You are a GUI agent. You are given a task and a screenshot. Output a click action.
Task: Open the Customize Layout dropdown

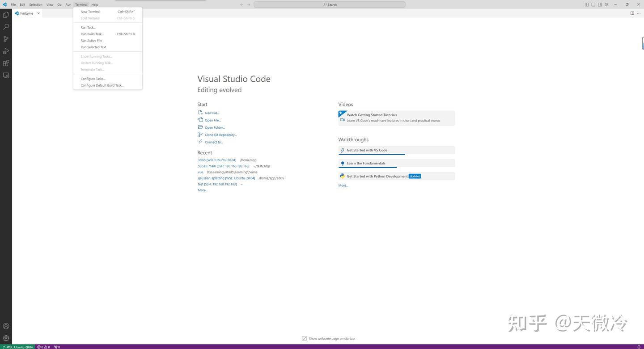(x=606, y=4)
